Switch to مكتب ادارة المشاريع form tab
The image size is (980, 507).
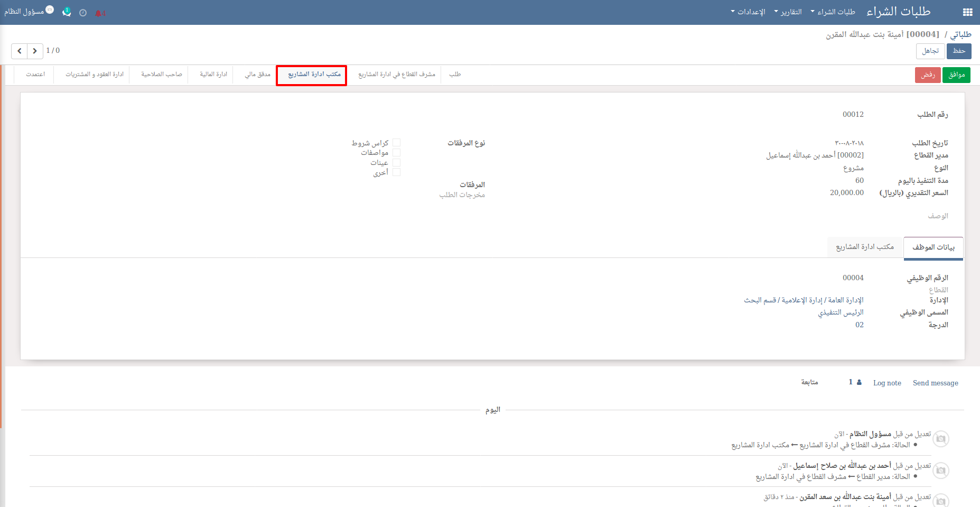[x=864, y=247]
